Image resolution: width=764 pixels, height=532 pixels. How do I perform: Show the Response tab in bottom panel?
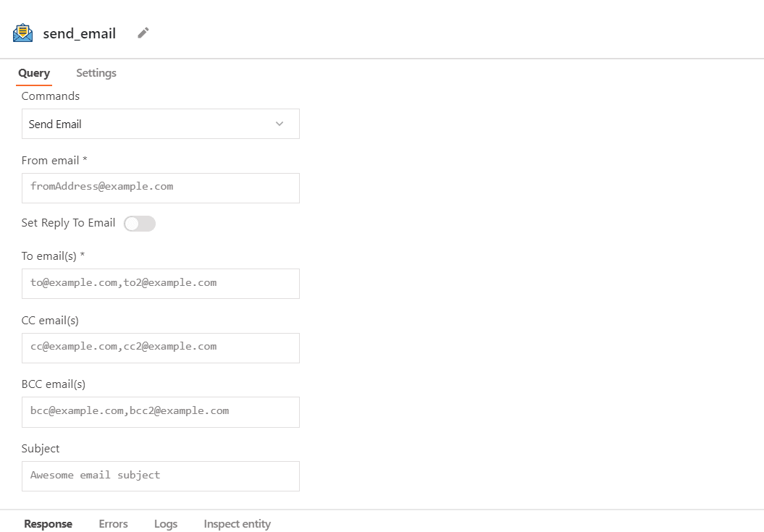point(48,524)
